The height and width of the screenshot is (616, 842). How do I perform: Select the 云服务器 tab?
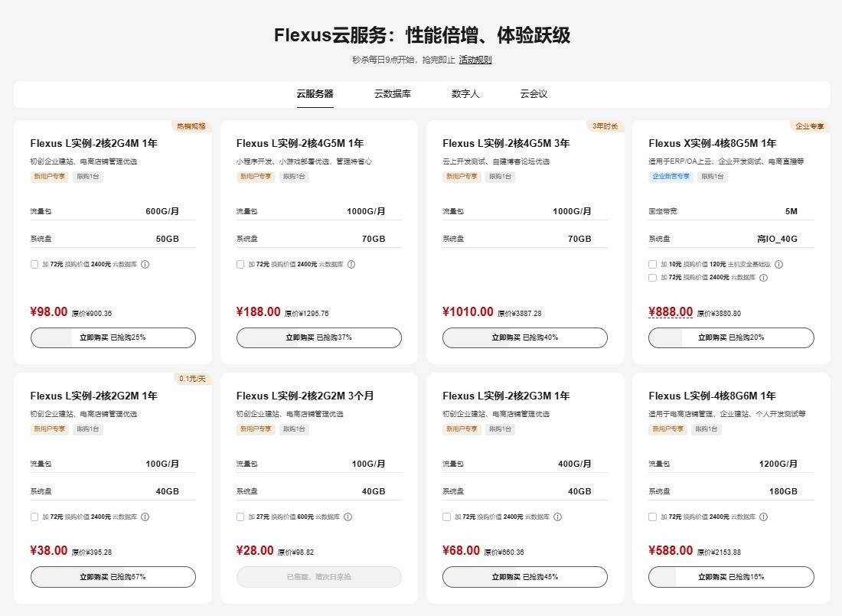[315, 94]
